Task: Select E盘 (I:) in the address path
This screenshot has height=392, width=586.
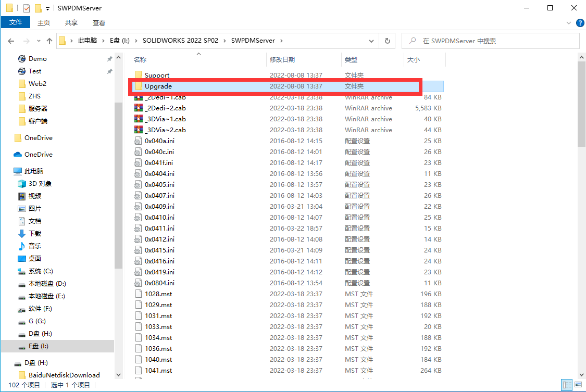Action: coord(120,40)
